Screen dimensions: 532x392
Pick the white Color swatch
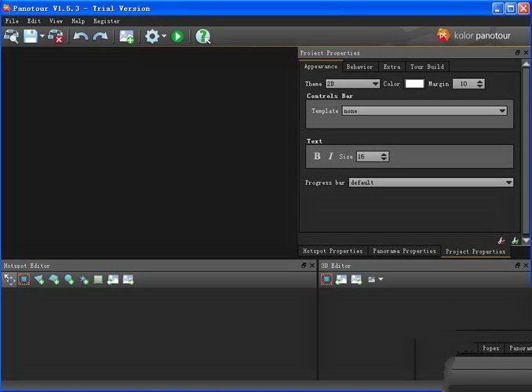pos(414,84)
